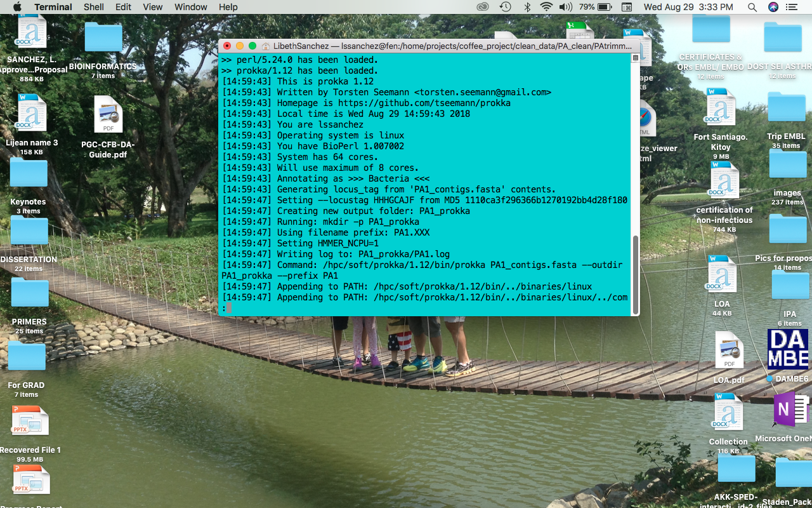Open the Wi-Fi status menu
Screen dimensions: 812x508
[546, 7]
